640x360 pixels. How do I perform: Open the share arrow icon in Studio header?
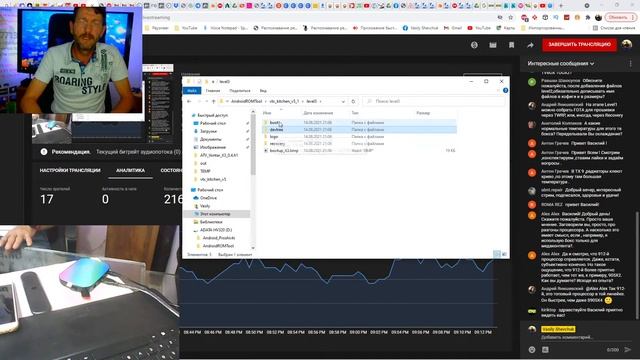coord(530,45)
